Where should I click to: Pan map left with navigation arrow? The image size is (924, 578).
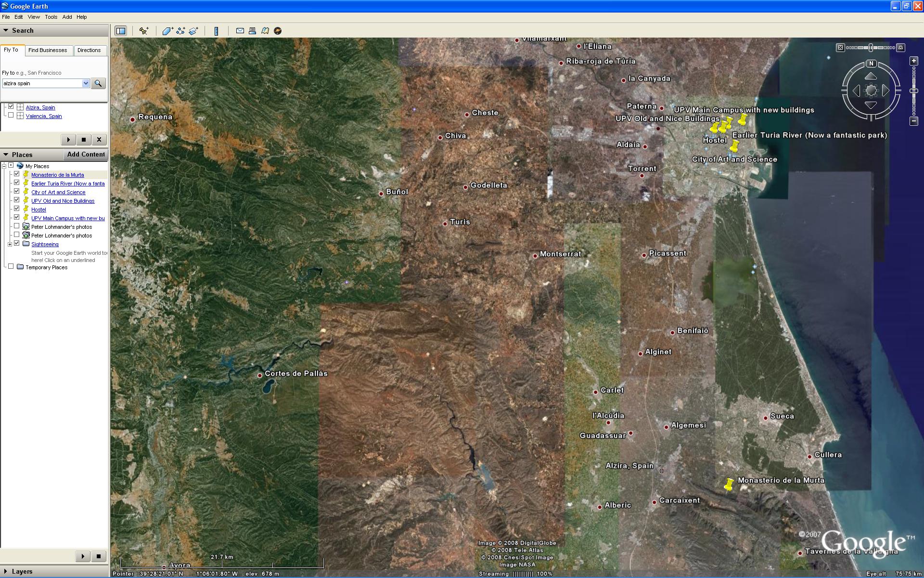[856, 91]
